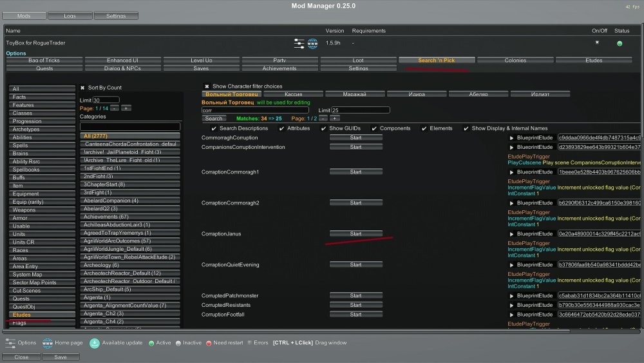This screenshot has height=363, width=644.
Task: Expand the CorraptionJanus BlueprintEtude entry
Action: [x=512, y=234]
